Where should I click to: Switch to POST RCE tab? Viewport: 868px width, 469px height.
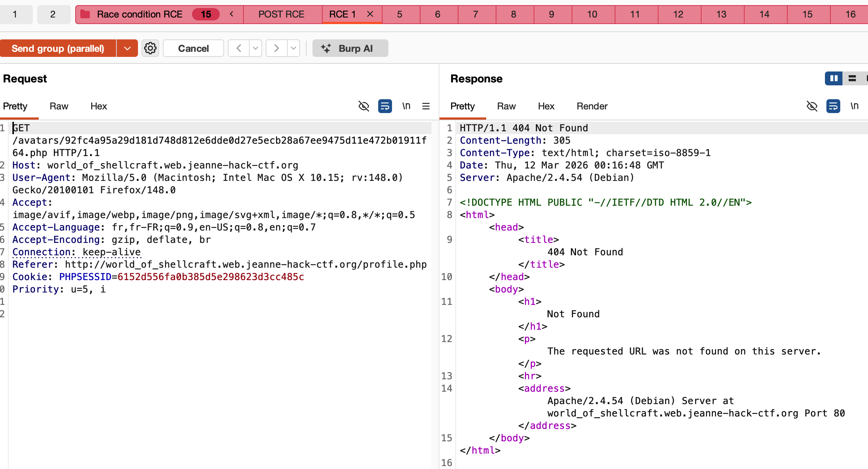[281, 14]
